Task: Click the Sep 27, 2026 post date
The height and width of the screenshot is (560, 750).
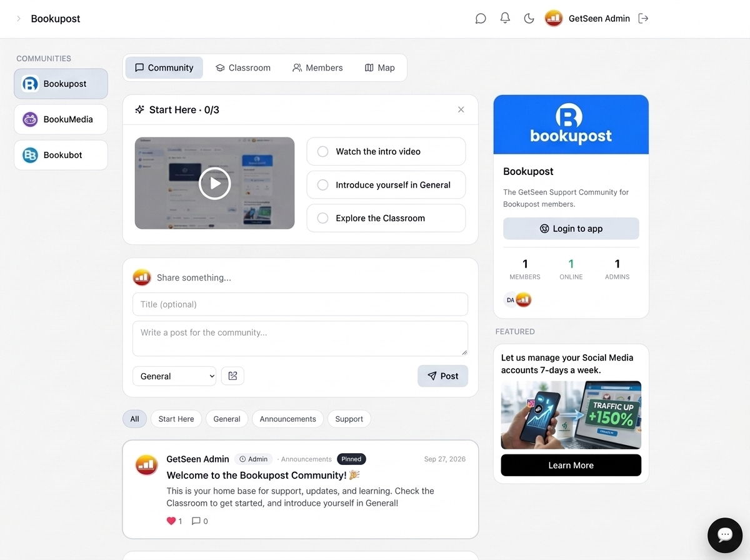Action: [x=445, y=459]
